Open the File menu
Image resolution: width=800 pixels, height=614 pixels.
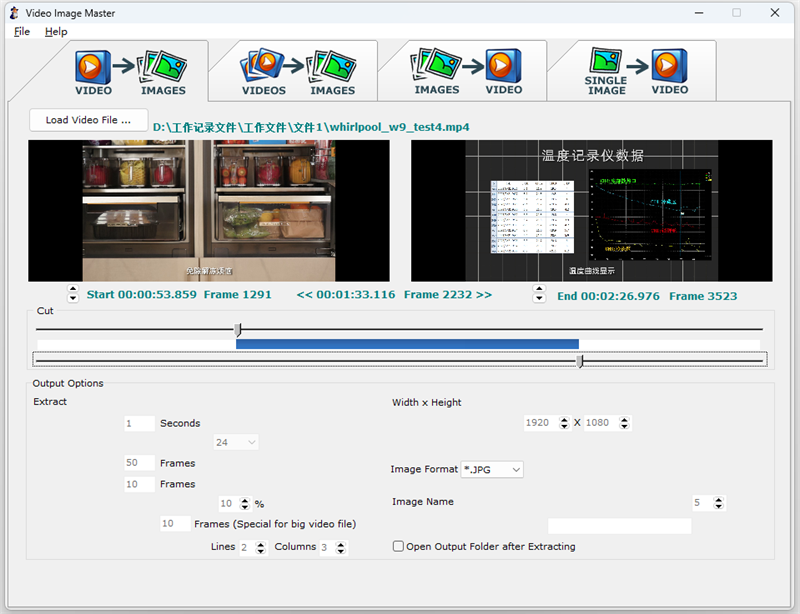tap(21, 31)
